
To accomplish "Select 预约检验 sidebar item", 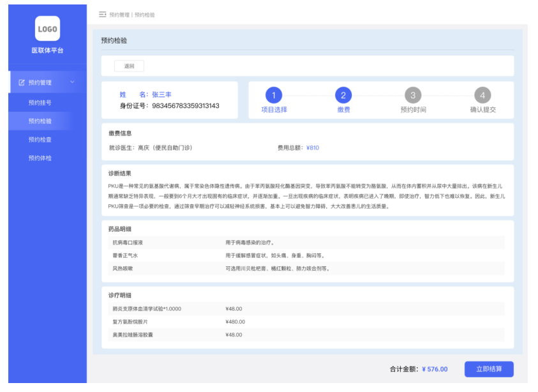I will pyautogui.click(x=40, y=121).
